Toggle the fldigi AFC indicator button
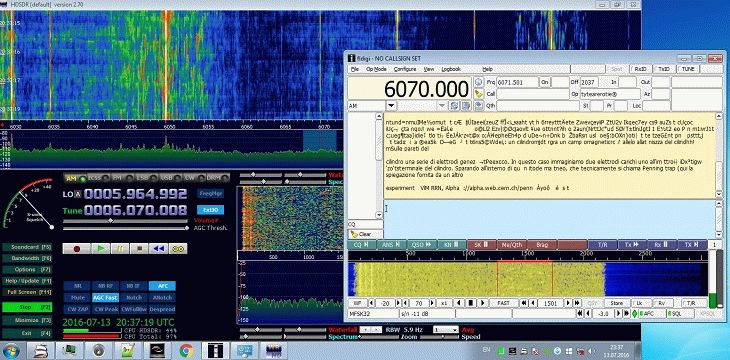730x360 pixels. click(x=650, y=314)
